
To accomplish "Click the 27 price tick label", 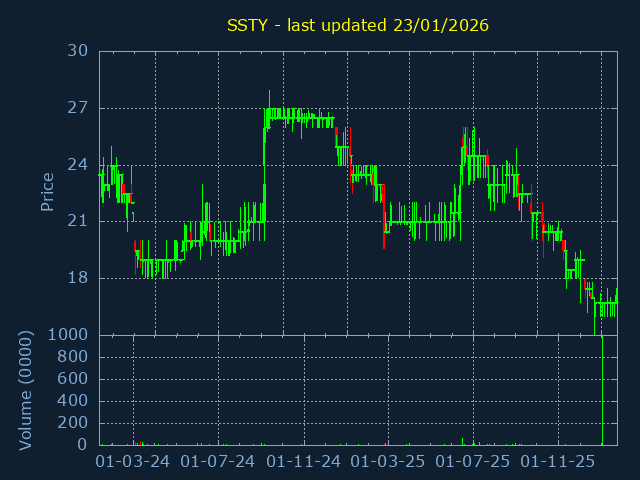I will 77,108.
